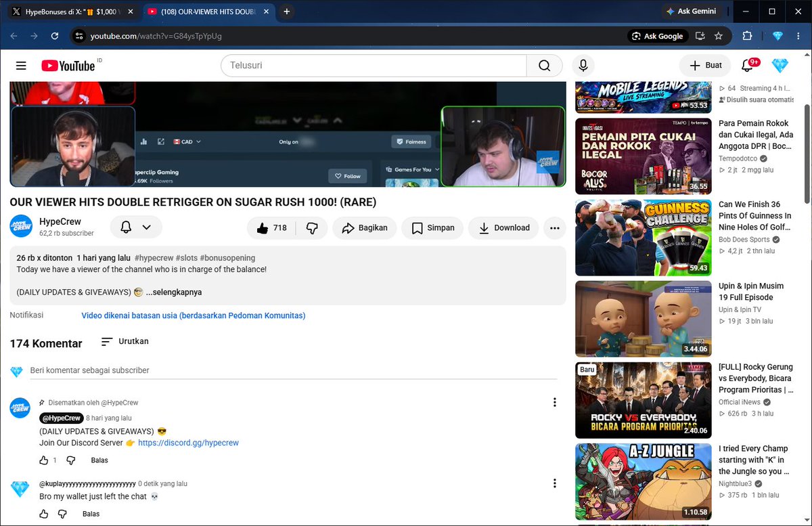
Task: Dislike the pinned HypeCrew comment
Action: click(70, 460)
